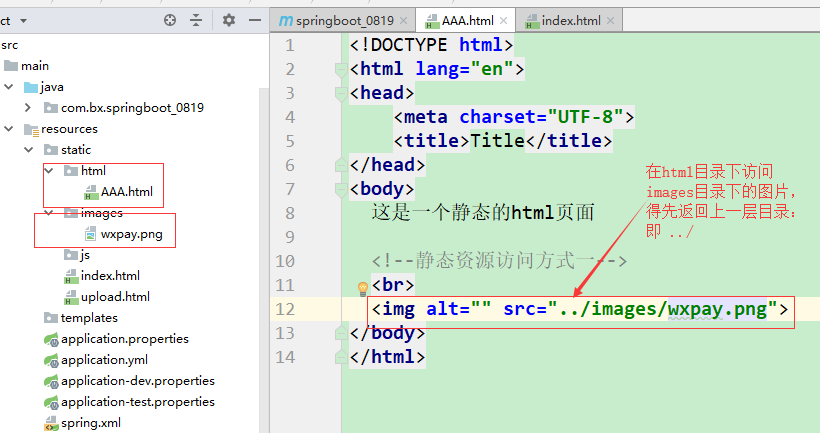Image resolution: width=820 pixels, height=433 pixels.
Task: Click line number 12 in the gutter
Action: click(285, 309)
